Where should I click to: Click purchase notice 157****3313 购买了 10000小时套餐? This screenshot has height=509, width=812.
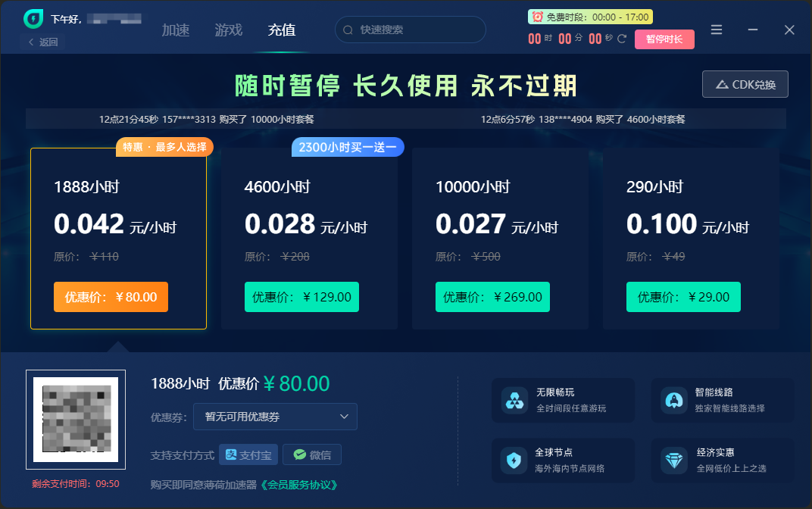coord(207,120)
